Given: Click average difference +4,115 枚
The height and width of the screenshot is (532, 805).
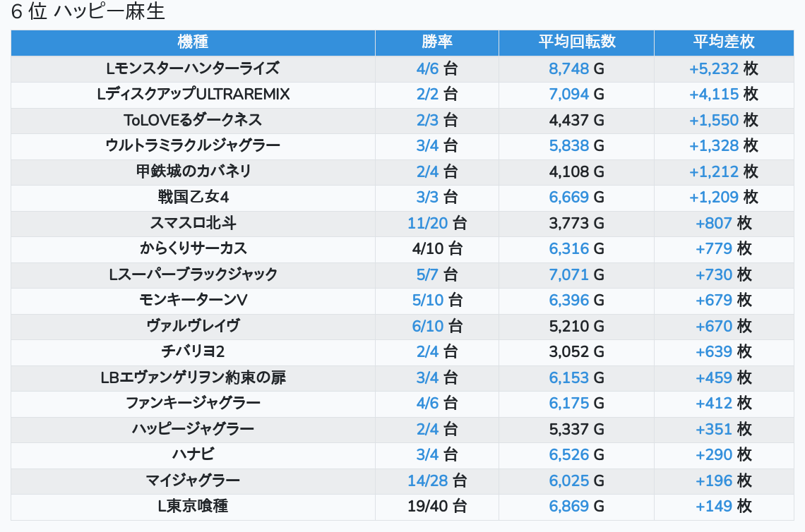Looking at the screenshot, I should click(724, 95).
